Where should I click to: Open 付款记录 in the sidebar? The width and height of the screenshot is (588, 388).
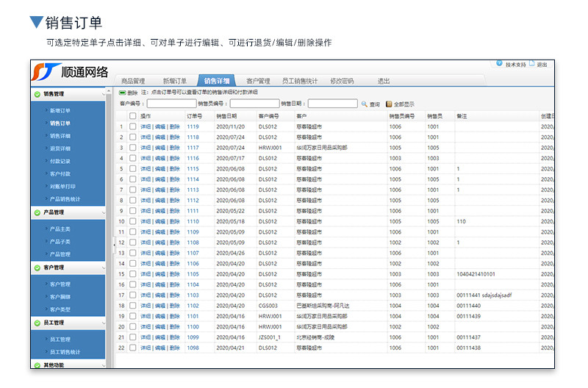[x=60, y=161]
